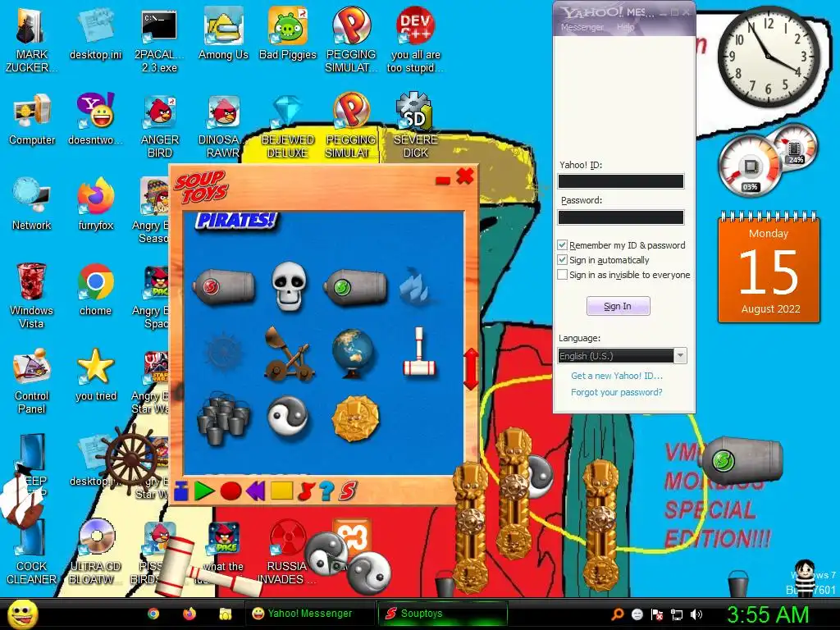Screen dimensions: 840x630
Task: Open the Messenger menu in Yahoo window
Action: click(582, 27)
